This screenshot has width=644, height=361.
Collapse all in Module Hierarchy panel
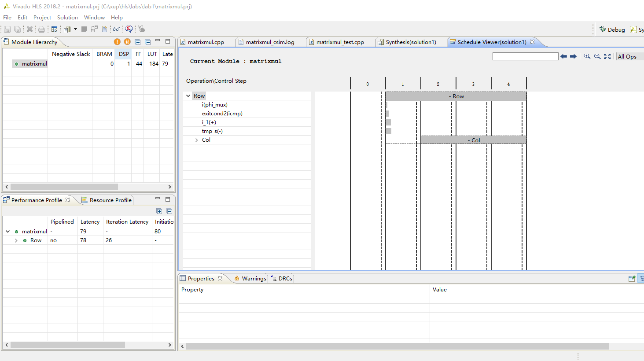point(147,42)
